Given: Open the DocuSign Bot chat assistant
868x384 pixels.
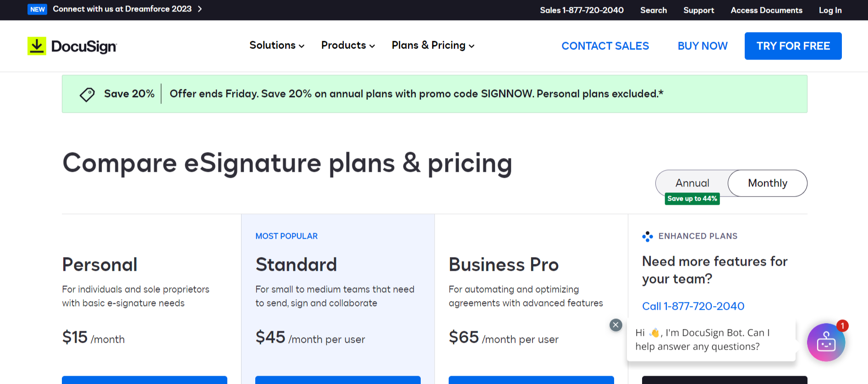Looking at the screenshot, I should [x=826, y=342].
